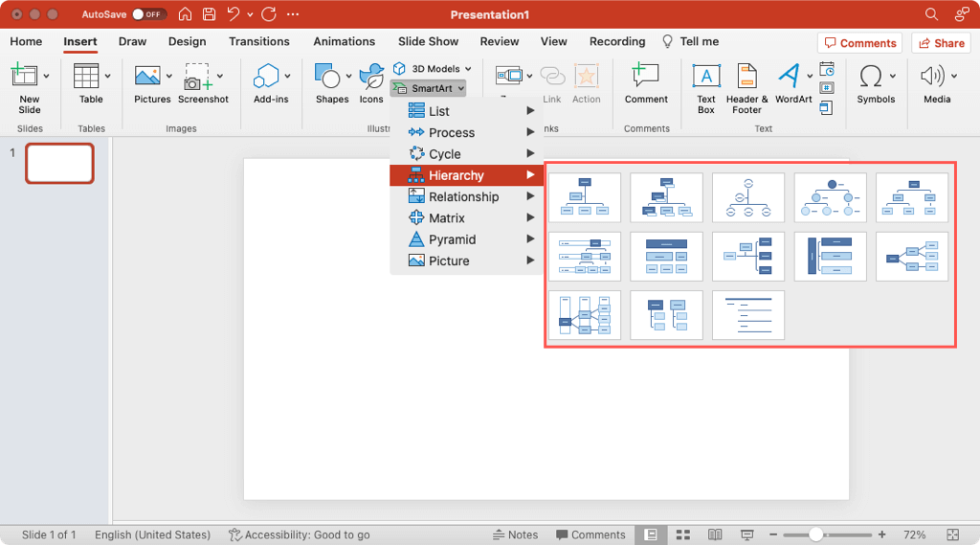This screenshot has height=545, width=980.
Task: Switch to Normal view in status bar
Action: point(651,534)
